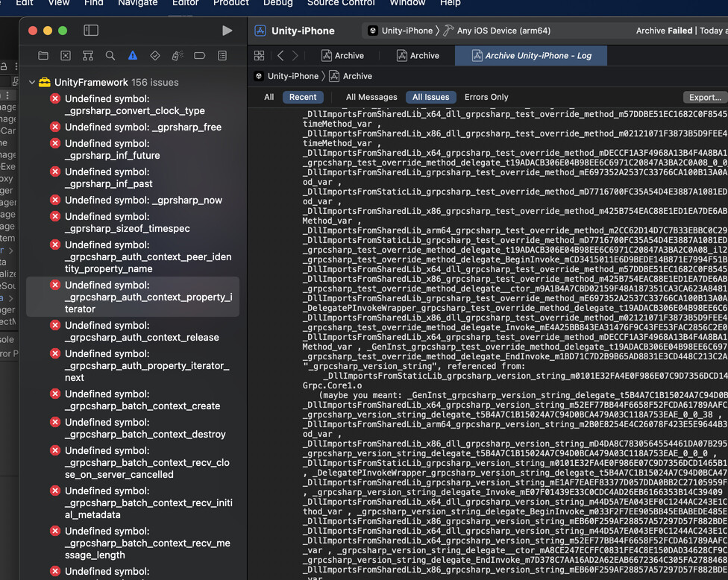Click the Grpc.Core1.o log line

coord(332,385)
